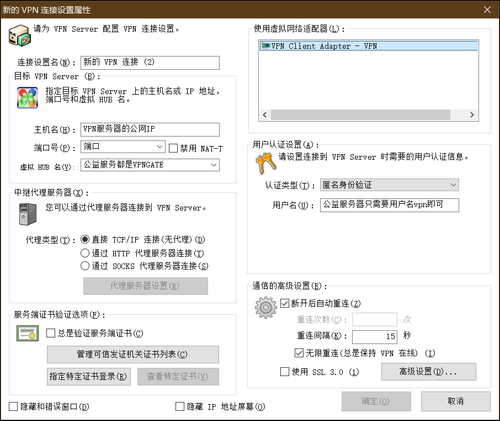Image resolution: width=500 pixels, height=421 pixels.
Task: Click the 连接设置名 input field
Action: [150, 63]
